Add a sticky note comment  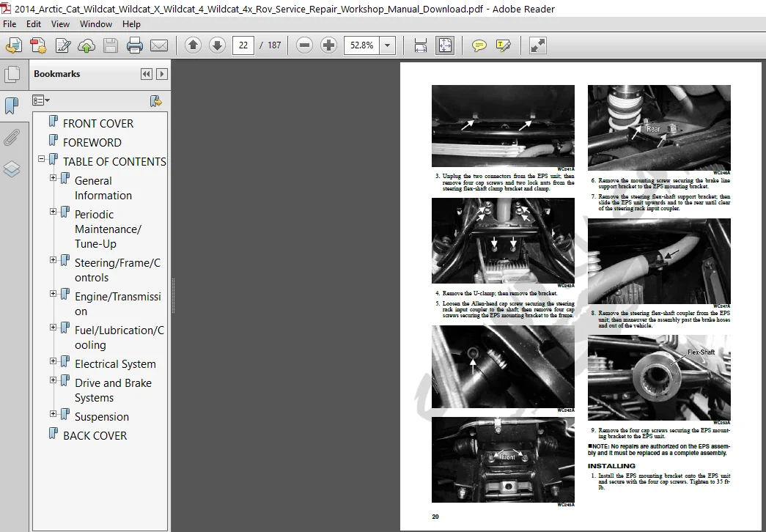(479, 45)
